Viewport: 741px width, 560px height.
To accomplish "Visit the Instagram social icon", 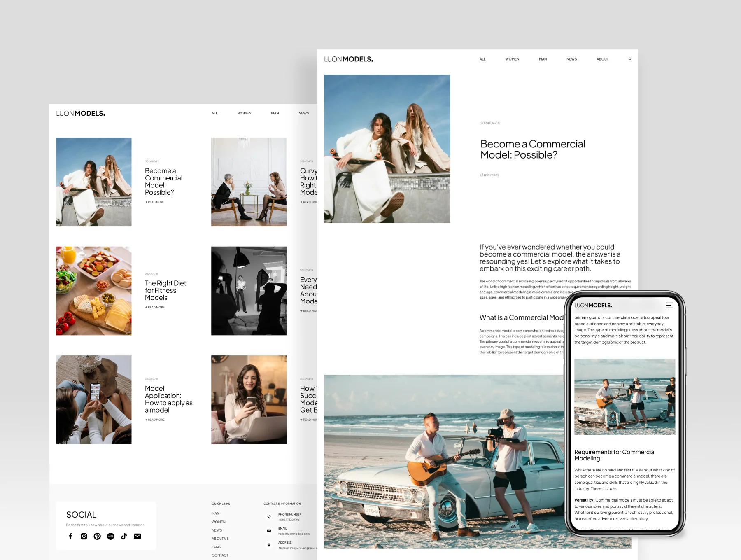I will [x=84, y=536].
